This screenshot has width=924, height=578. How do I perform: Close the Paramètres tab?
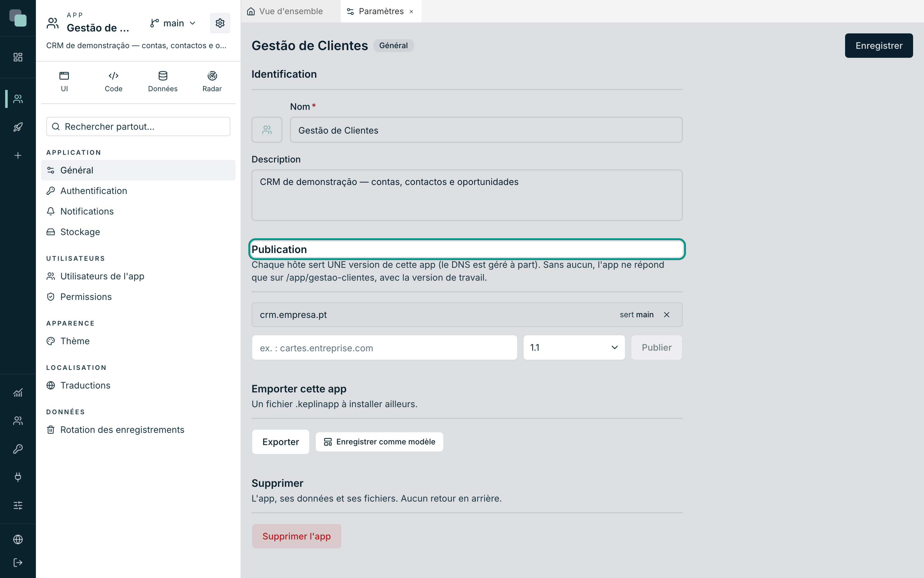(x=411, y=12)
